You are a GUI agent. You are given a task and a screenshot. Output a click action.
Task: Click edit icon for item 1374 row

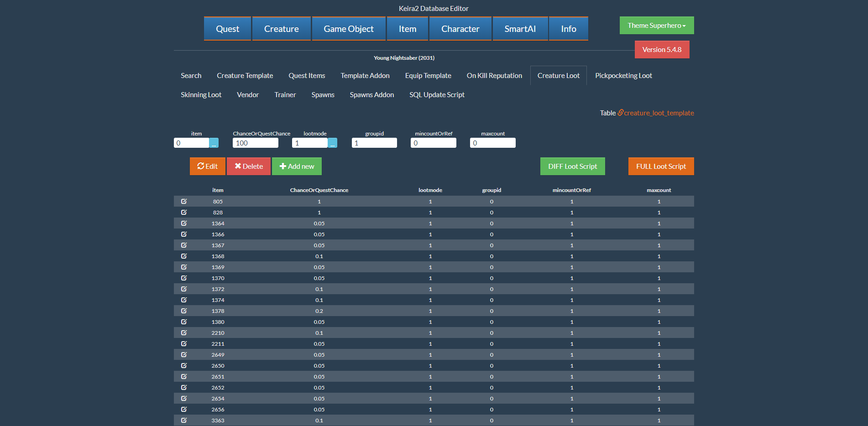pyautogui.click(x=184, y=300)
